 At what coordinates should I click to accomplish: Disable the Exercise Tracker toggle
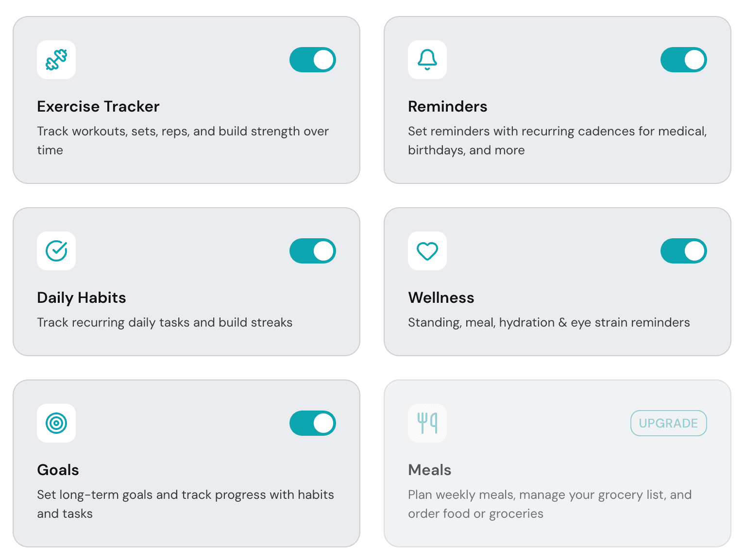pos(313,60)
